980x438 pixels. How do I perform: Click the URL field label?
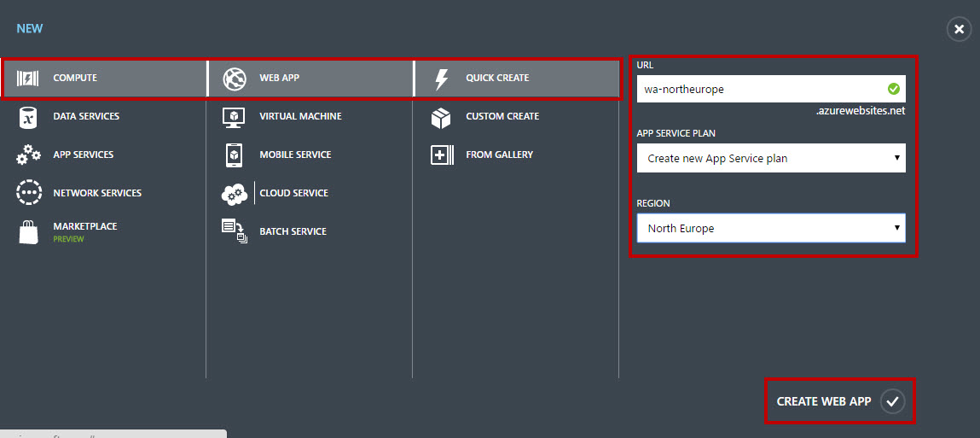645,65
